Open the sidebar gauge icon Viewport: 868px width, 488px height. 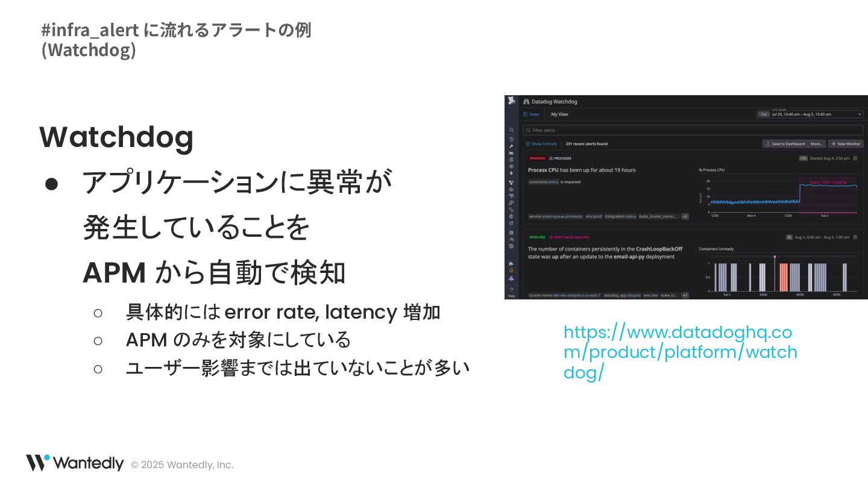pyautogui.click(x=511, y=239)
